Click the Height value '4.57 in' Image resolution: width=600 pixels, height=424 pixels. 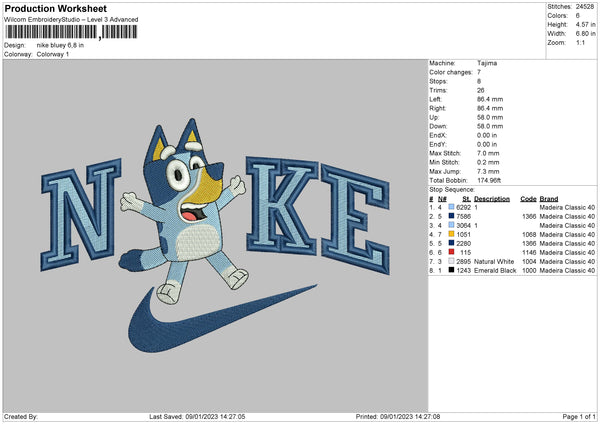(x=585, y=24)
